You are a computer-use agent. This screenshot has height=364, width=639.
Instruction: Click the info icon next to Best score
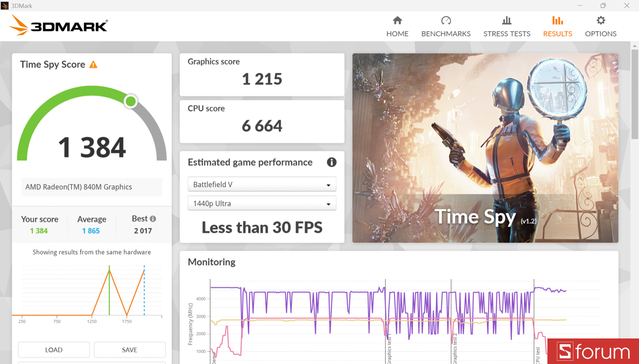[x=153, y=218]
